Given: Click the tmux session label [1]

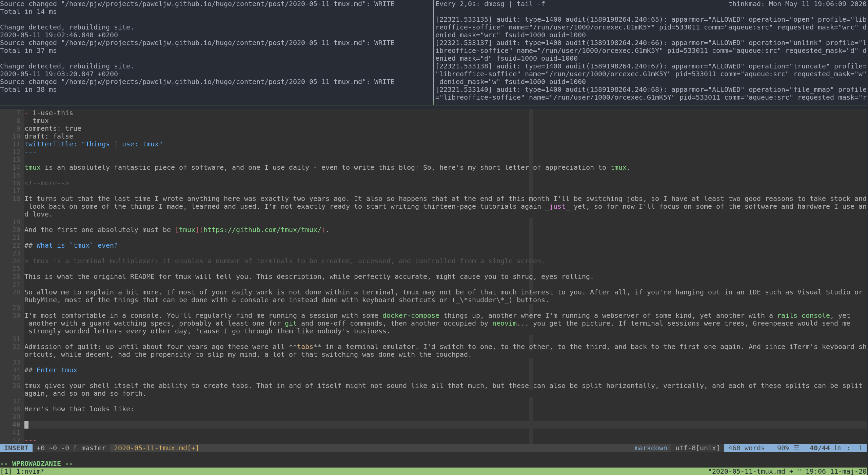Looking at the screenshot, I should click(6, 471).
